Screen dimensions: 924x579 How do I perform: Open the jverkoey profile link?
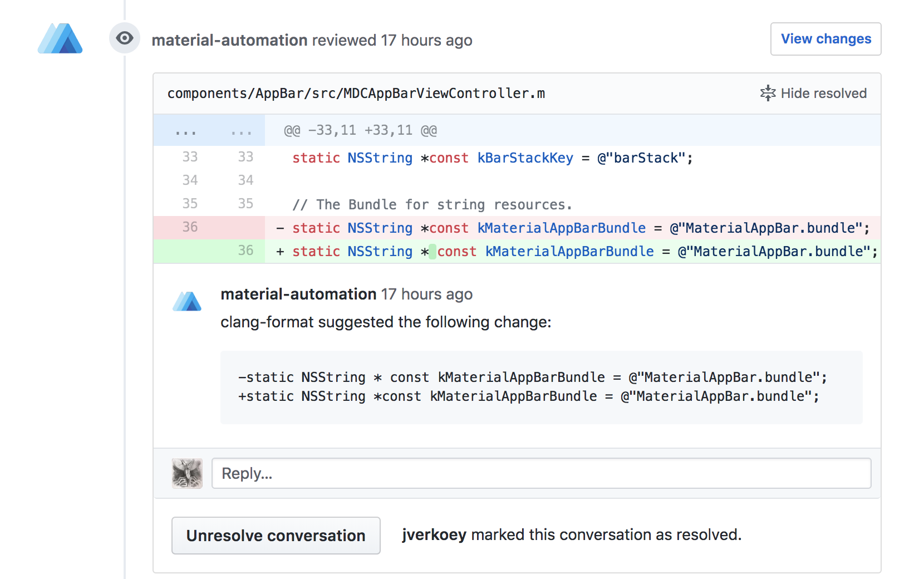(434, 534)
